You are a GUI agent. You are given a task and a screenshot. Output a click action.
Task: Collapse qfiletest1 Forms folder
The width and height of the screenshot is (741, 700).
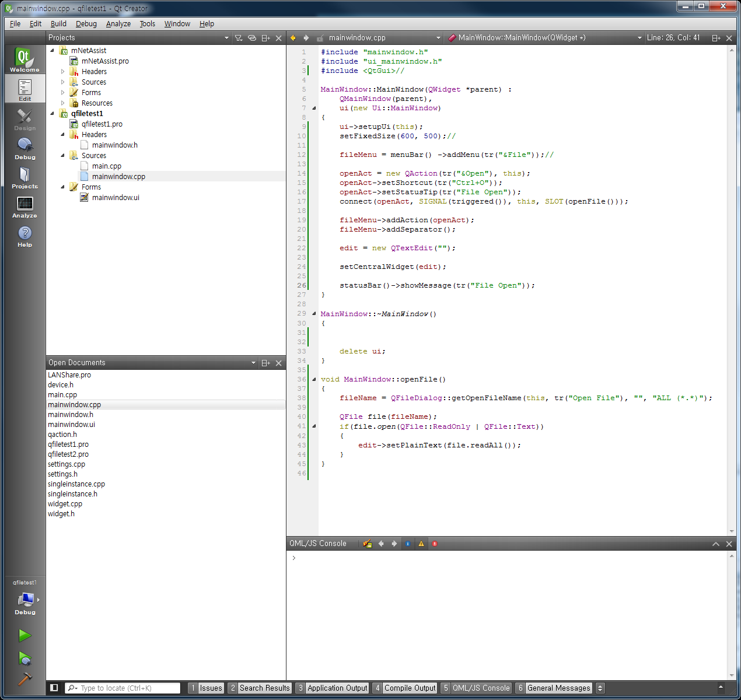(62, 187)
